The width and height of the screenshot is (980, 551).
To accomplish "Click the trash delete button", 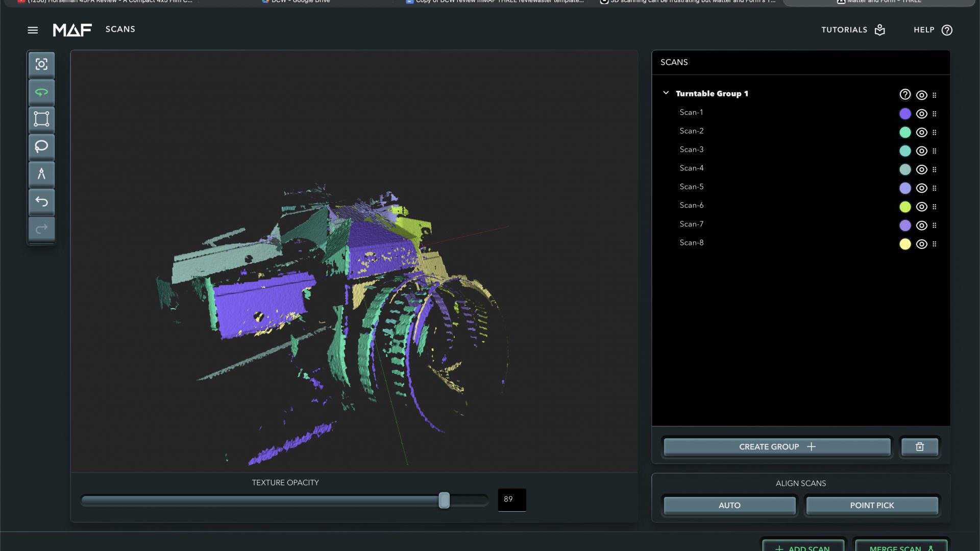I will tap(919, 447).
